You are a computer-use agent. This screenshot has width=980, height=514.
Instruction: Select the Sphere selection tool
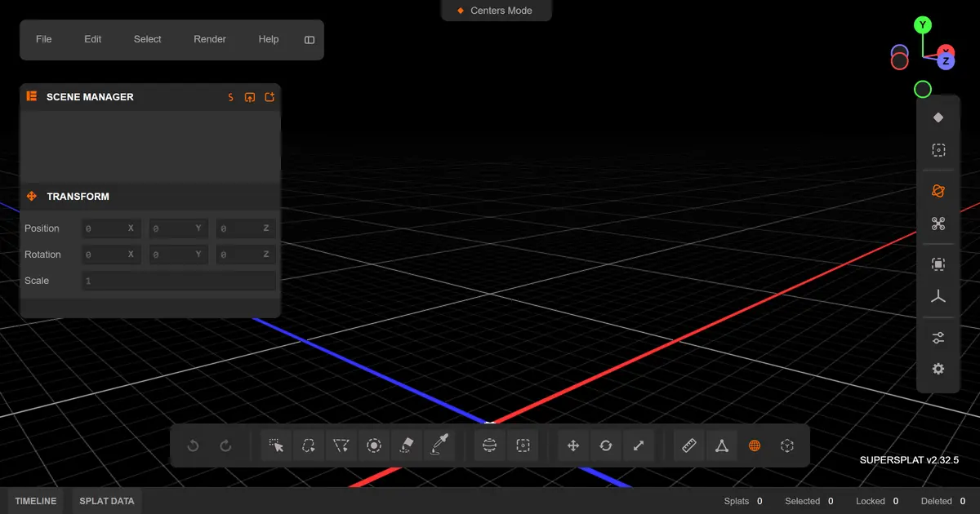tap(490, 445)
